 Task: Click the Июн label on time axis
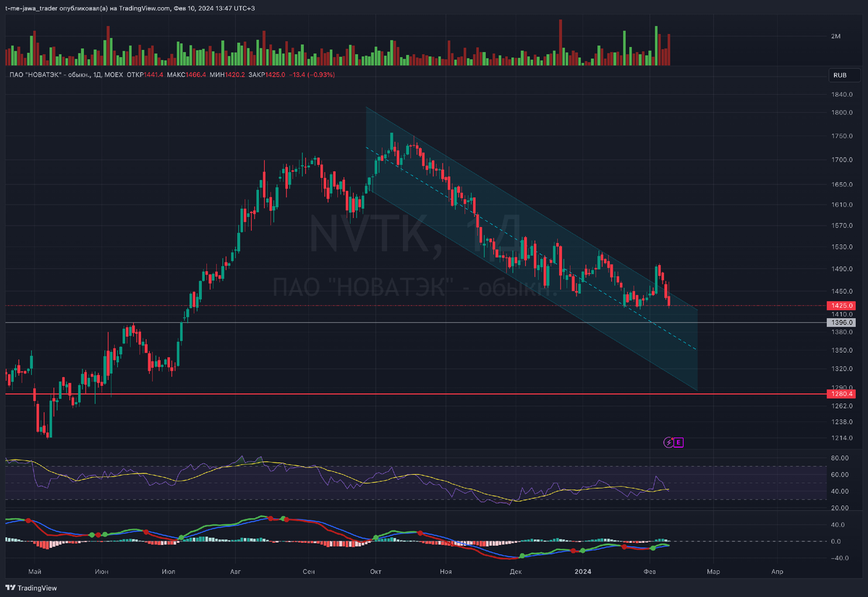(102, 572)
